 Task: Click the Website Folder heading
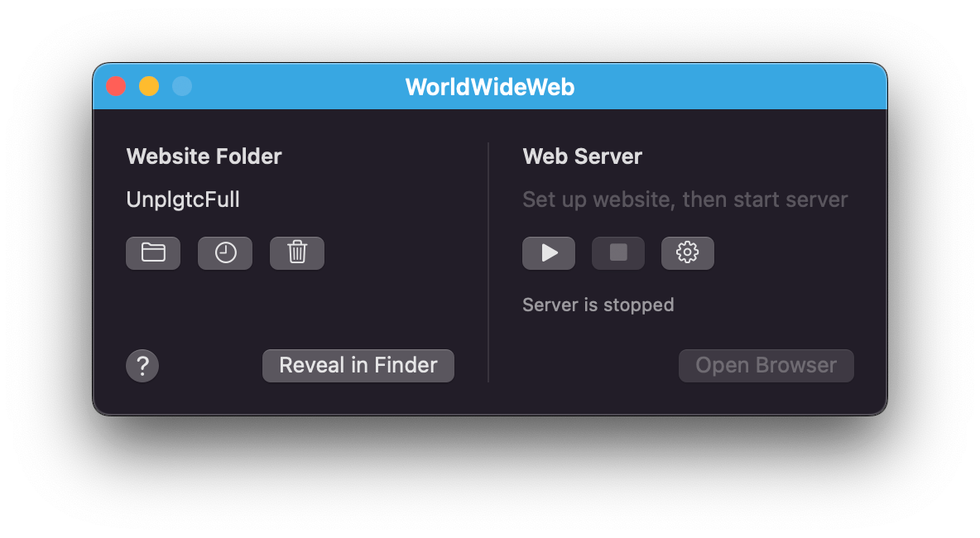[204, 156]
